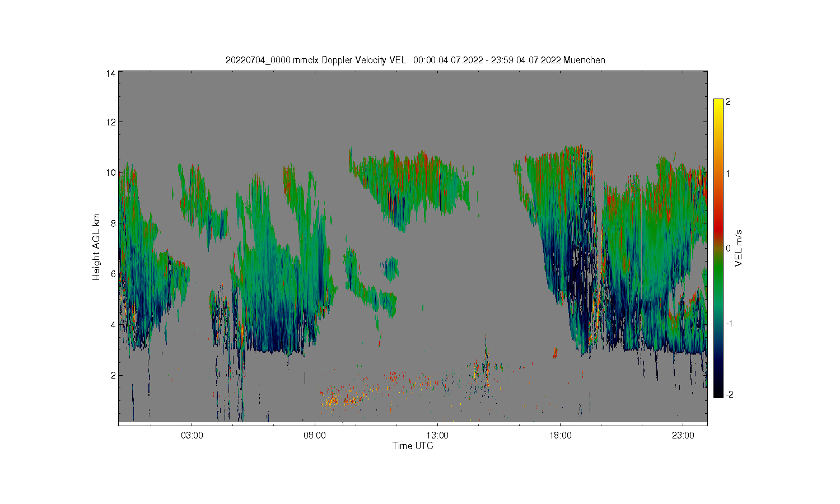Click the 'VEL m/s' colorbar label

click(x=739, y=248)
